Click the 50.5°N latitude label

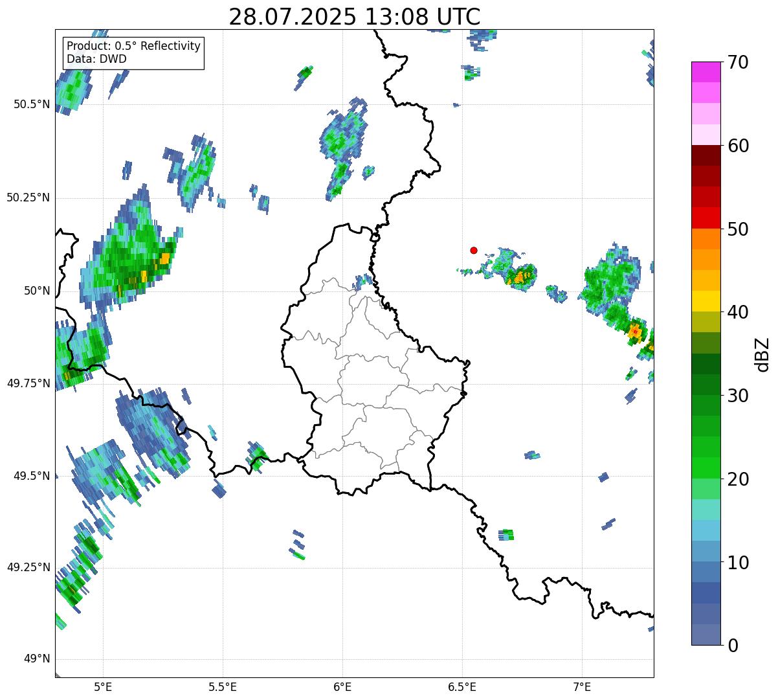coord(32,104)
